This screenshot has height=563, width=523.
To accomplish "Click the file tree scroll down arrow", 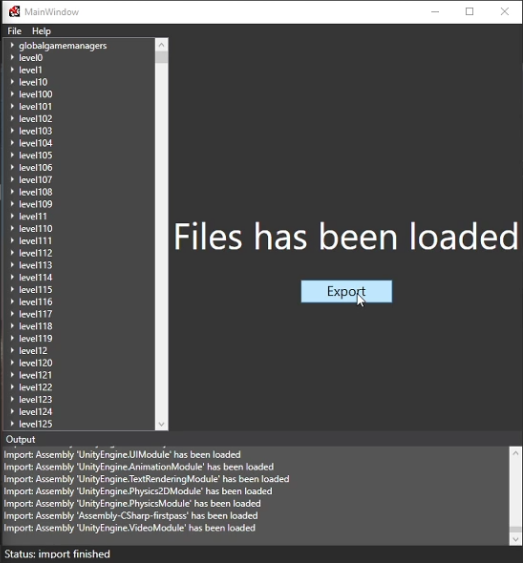I will (162, 424).
